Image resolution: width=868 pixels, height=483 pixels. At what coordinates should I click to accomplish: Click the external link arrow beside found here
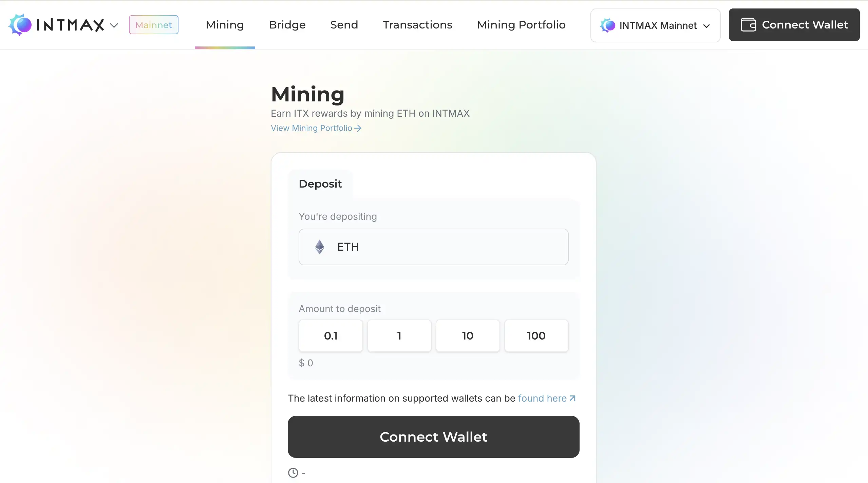point(572,398)
